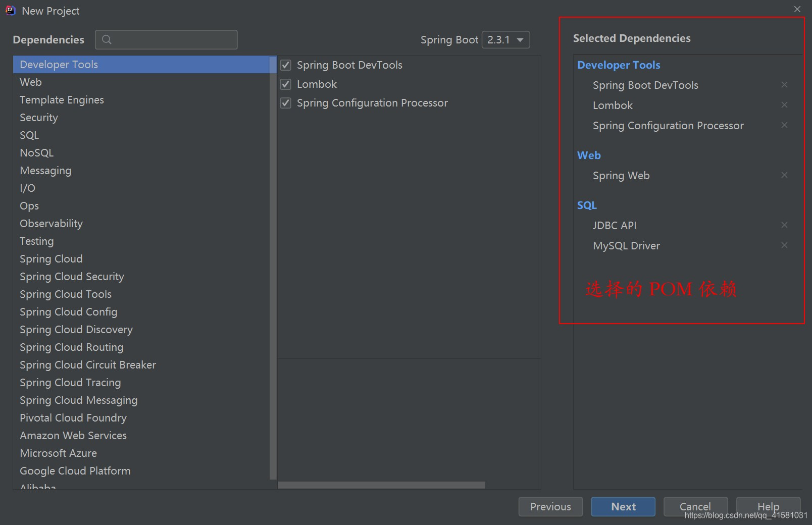Click Spring Boot DevTools in selected list
The width and height of the screenshot is (812, 525).
click(x=645, y=85)
